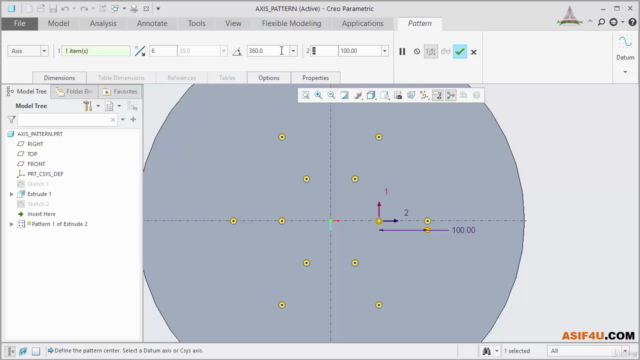The height and width of the screenshot is (360, 640).
Task: Click the Refit view icon
Action: [305, 95]
